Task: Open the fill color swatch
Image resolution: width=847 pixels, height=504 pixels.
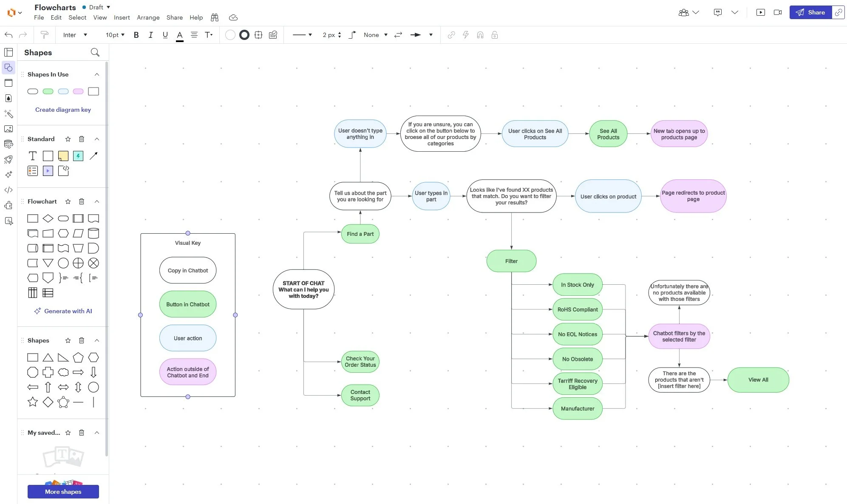Action: [x=230, y=35]
